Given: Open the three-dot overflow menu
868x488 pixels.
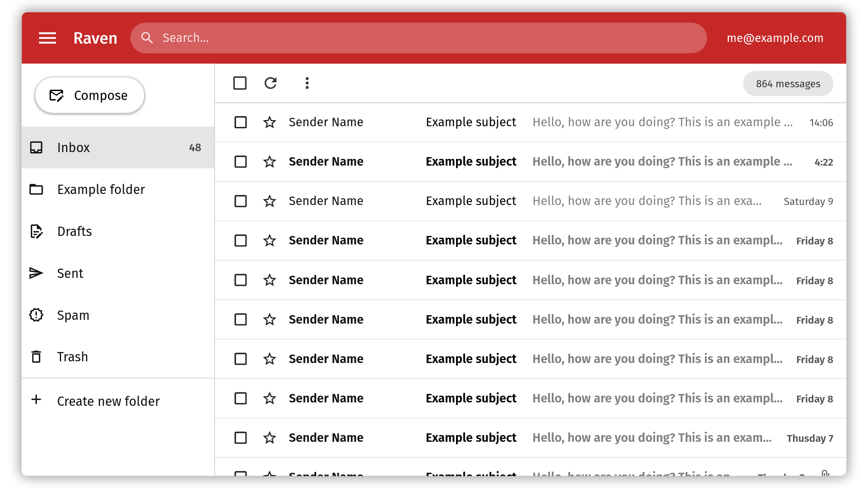Looking at the screenshot, I should 306,83.
